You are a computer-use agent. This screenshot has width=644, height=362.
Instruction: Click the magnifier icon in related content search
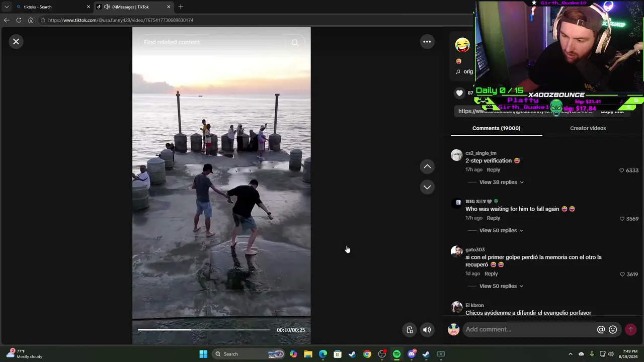pos(295,43)
